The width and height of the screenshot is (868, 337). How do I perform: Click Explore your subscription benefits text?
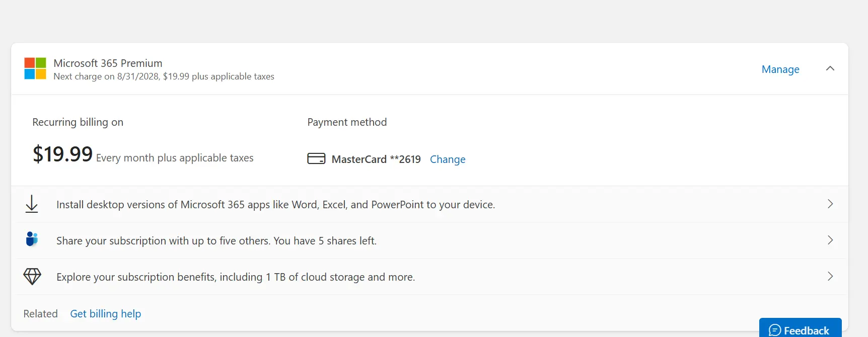pos(236,277)
